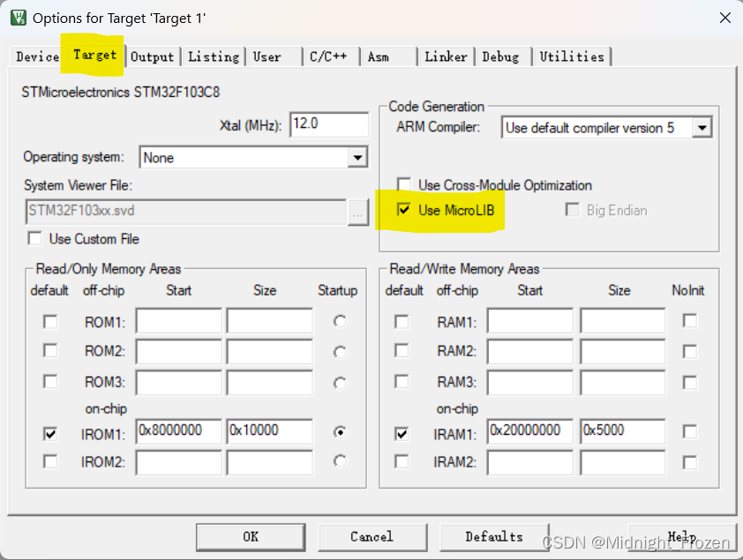Enable NoInit for IRAM2

pos(690,462)
